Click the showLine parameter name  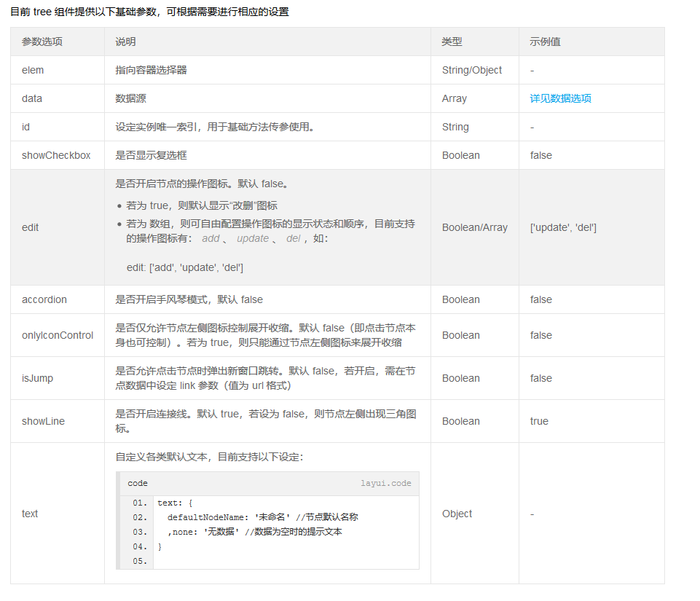(42, 421)
